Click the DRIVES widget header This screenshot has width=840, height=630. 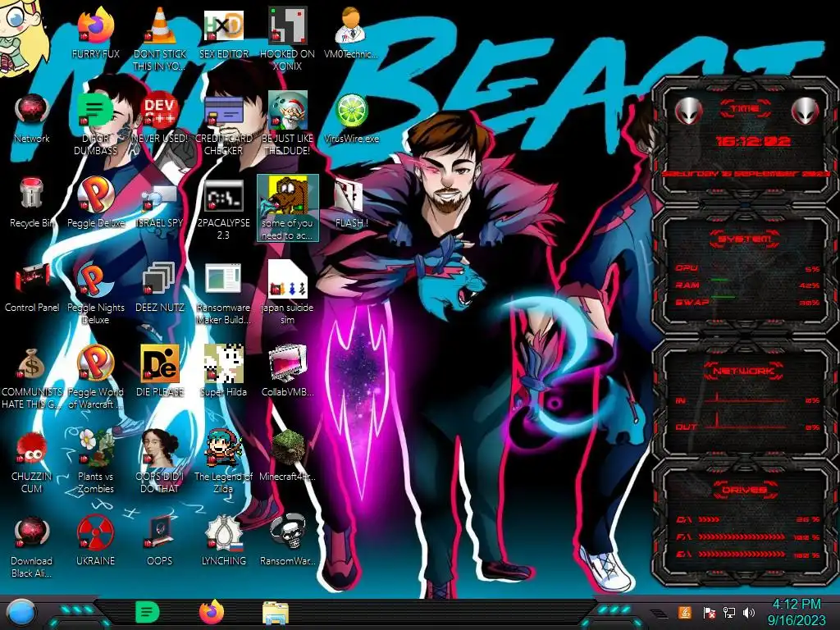click(745, 490)
